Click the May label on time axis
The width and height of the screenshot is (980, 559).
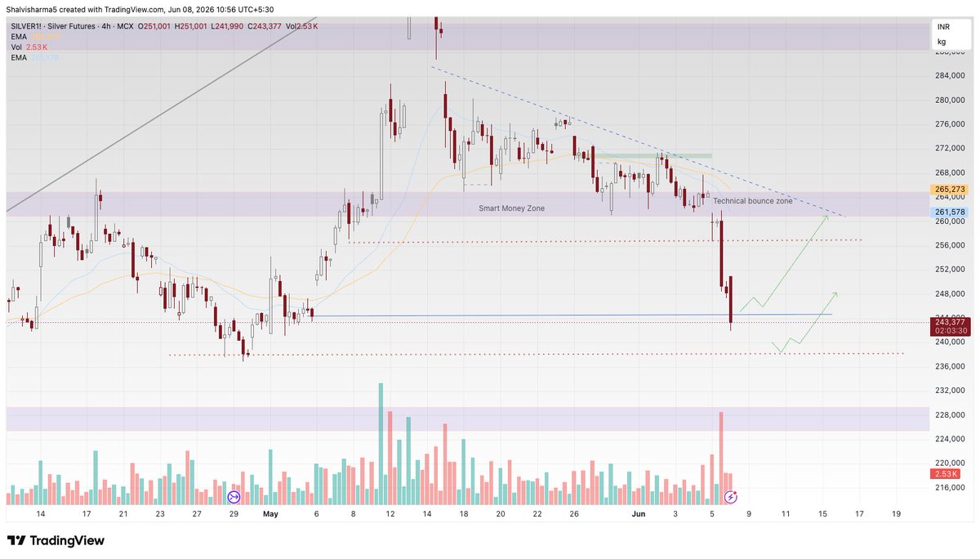point(270,514)
